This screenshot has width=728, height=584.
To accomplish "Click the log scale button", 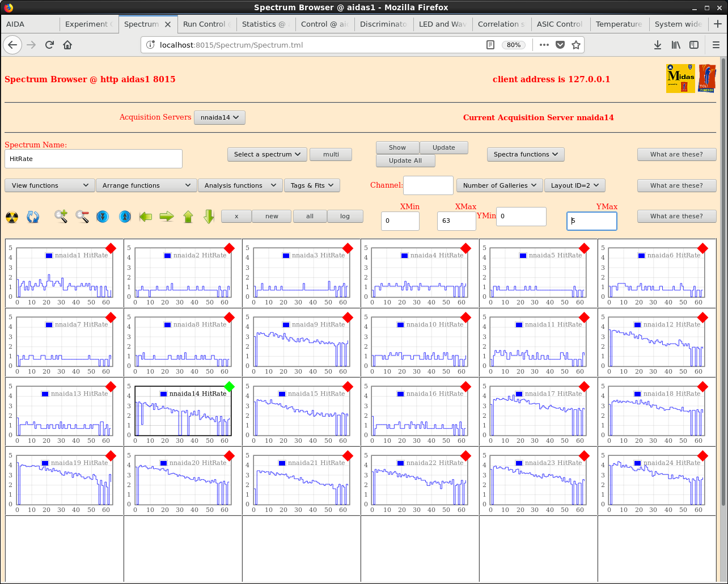I will pos(345,216).
